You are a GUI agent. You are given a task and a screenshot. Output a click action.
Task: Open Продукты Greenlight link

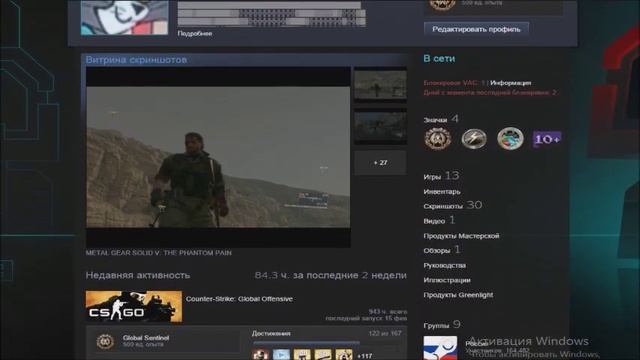458,295
